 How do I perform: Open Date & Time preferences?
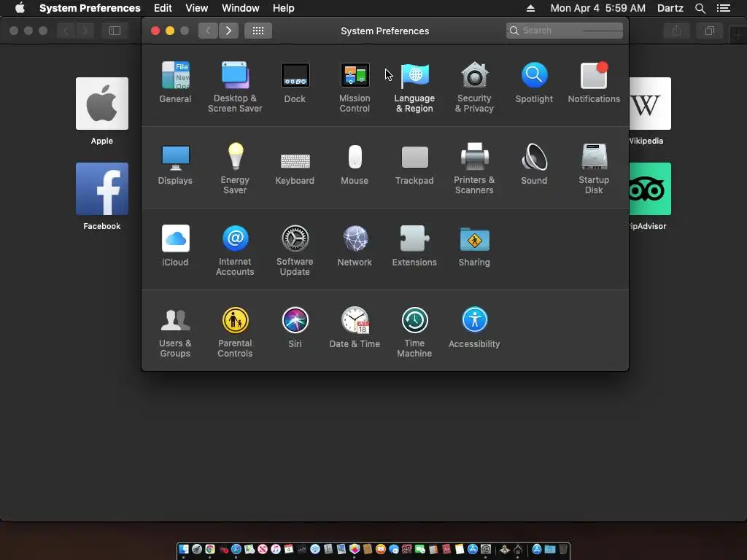(355, 327)
